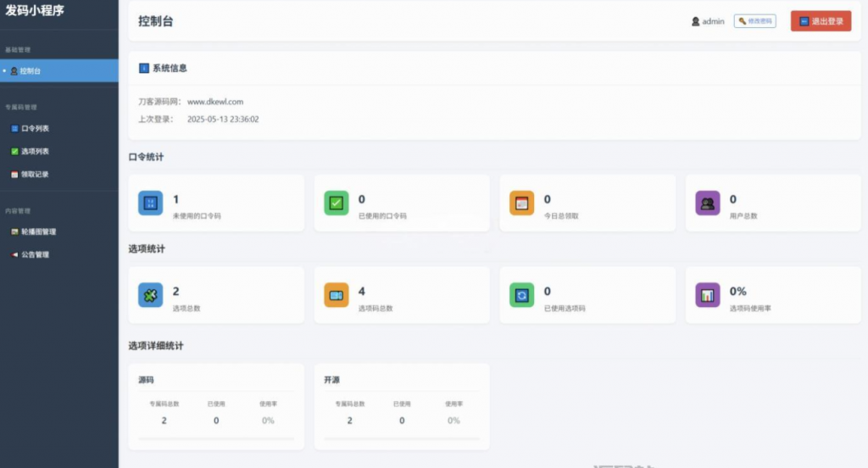
Task: Go to 选项列表 in the sidebar
Action: (x=35, y=152)
